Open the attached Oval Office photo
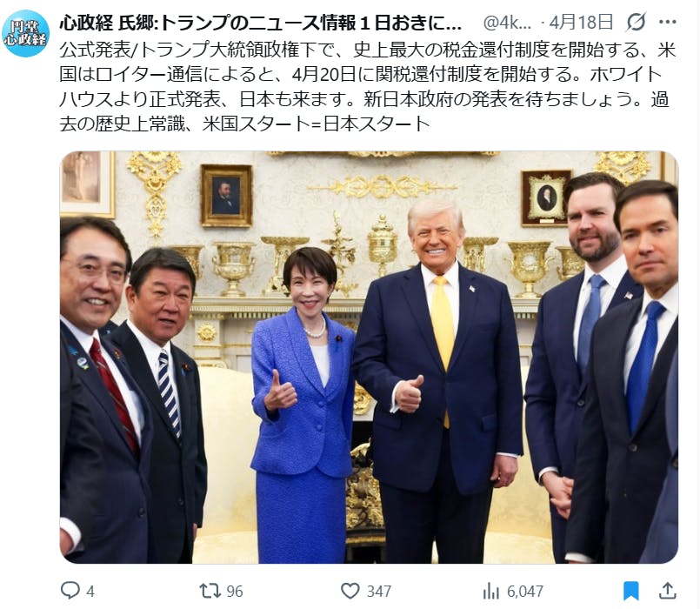700x609 pixels. click(x=370, y=357)
